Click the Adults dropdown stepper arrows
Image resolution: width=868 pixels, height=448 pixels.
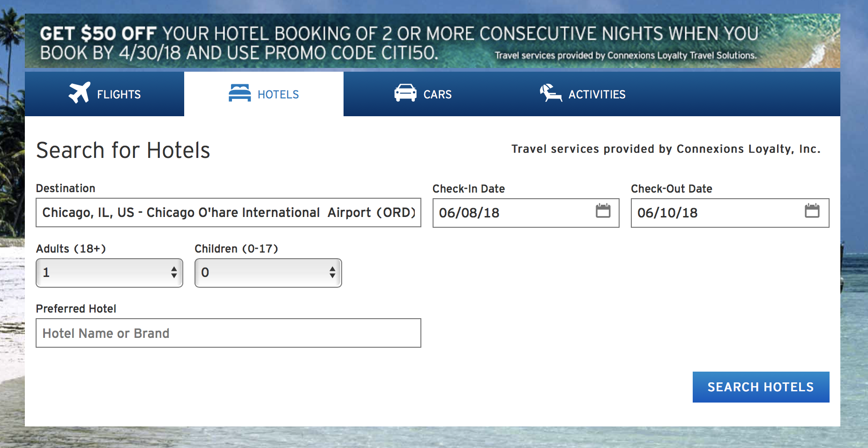(x=174, y=272)
